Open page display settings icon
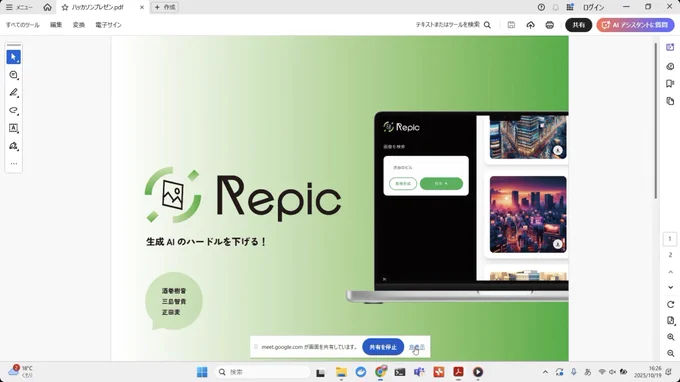This screenshot has height=382, width=680. click(670, 321)
